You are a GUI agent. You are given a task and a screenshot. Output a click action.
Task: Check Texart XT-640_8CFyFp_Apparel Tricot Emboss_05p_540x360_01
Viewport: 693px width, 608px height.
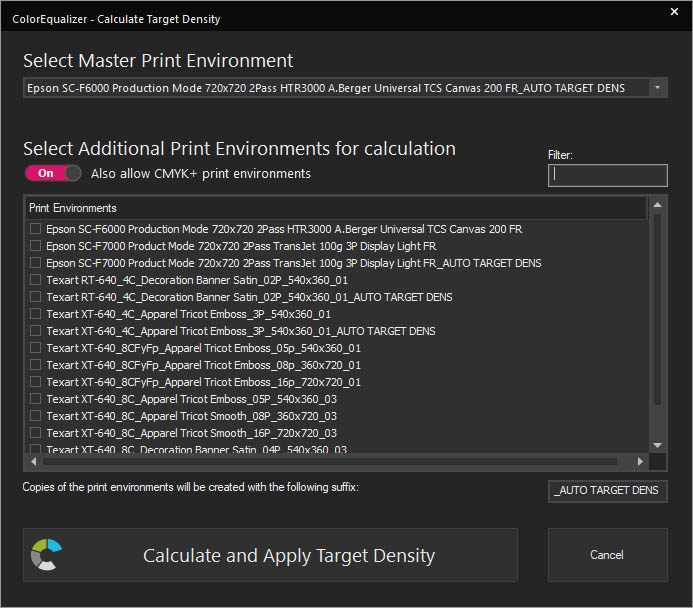[35, 347]
